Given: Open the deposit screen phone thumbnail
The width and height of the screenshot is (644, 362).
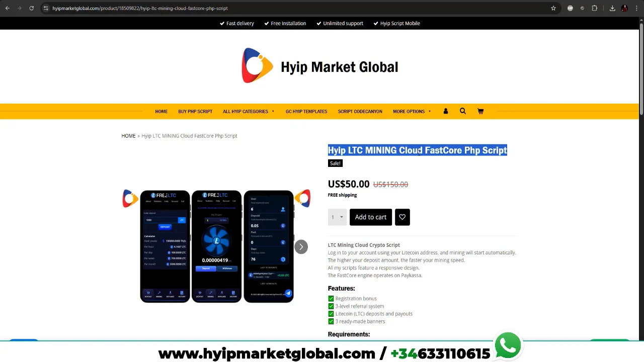Looking at the screenshot, I should click(165, 246).
